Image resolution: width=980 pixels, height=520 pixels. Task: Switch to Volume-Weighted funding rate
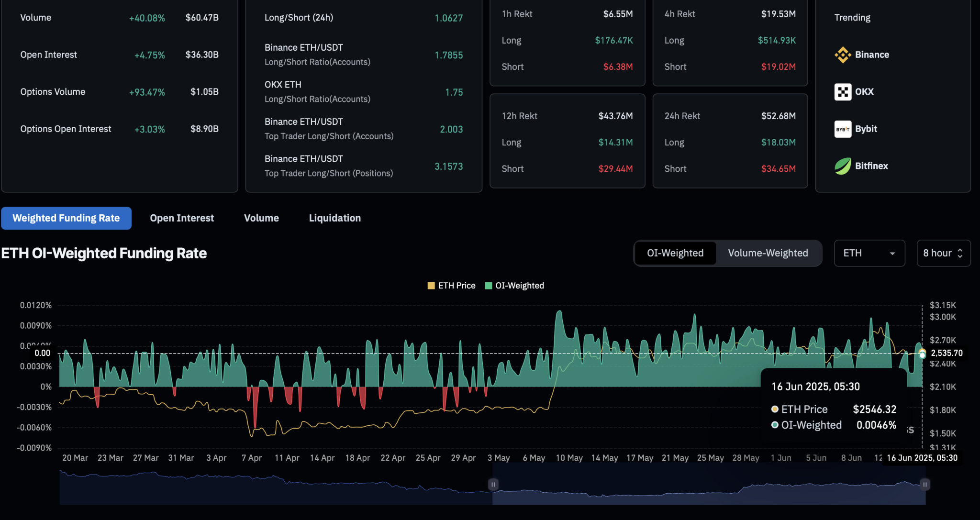(768, 253)
